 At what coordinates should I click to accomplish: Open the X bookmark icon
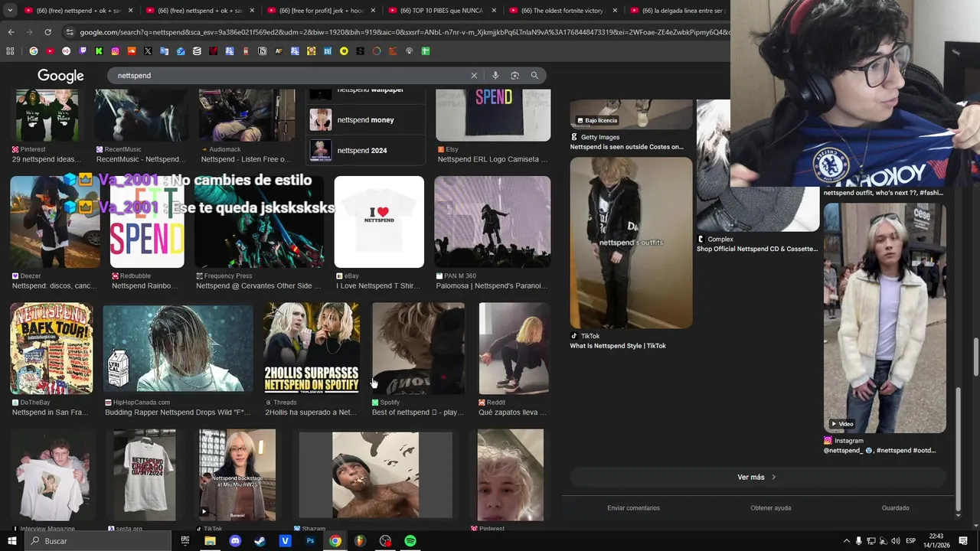point(148,51)
